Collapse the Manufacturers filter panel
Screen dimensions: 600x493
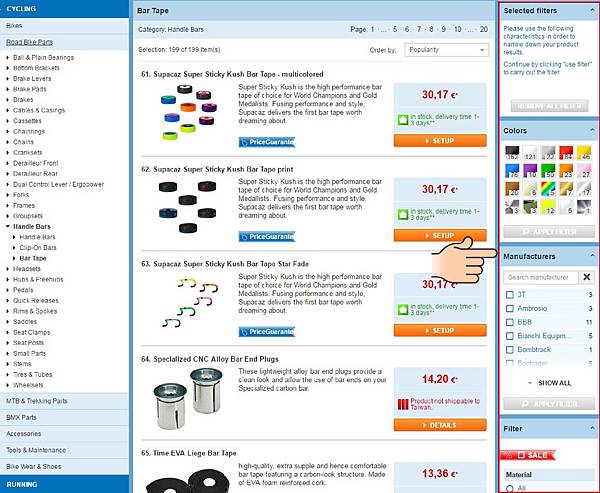[x=592, y=256]
